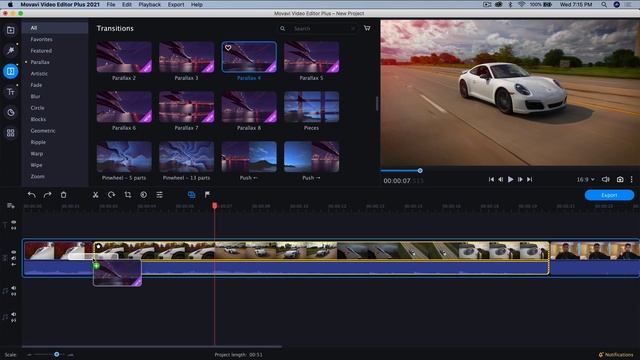Select the Fade category
Viewport: 640px width, 360px height.
[x=36, y=85]
